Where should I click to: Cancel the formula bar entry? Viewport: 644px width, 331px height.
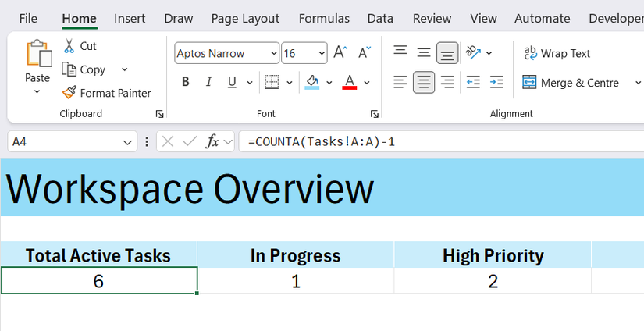coord(168,141)
